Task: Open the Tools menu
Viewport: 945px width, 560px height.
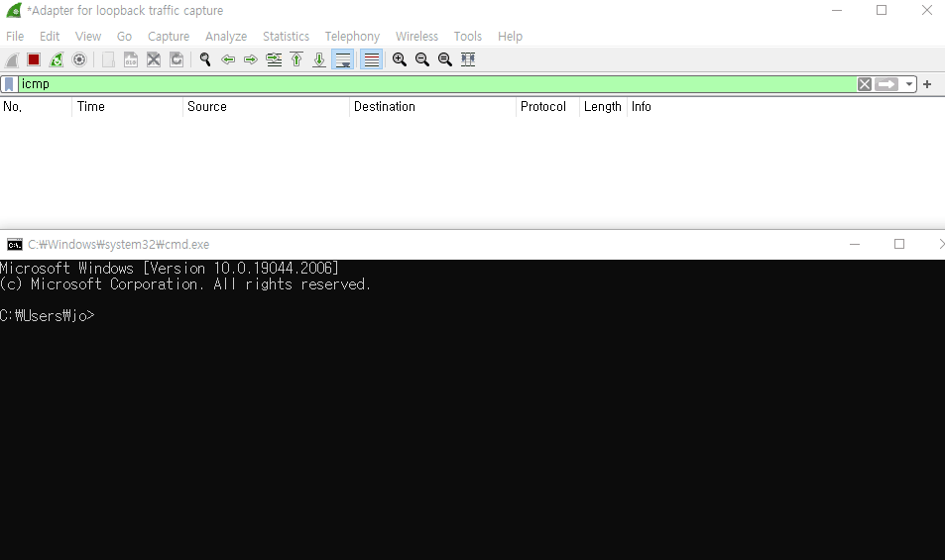Action: (468, 36)
